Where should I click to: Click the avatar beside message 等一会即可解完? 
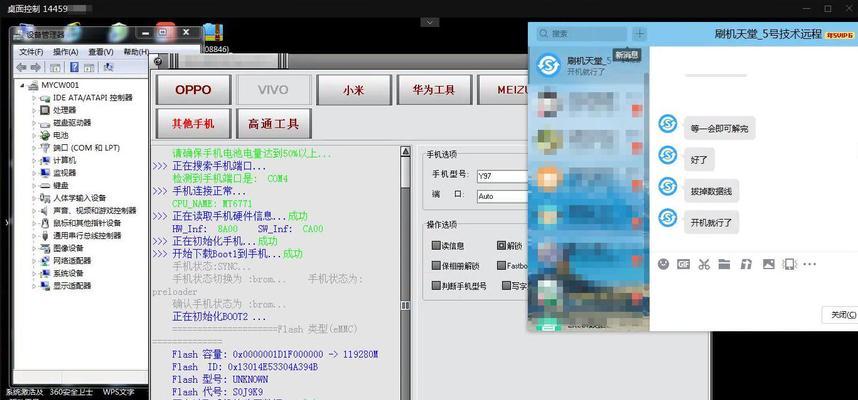(x=667, y=124)
